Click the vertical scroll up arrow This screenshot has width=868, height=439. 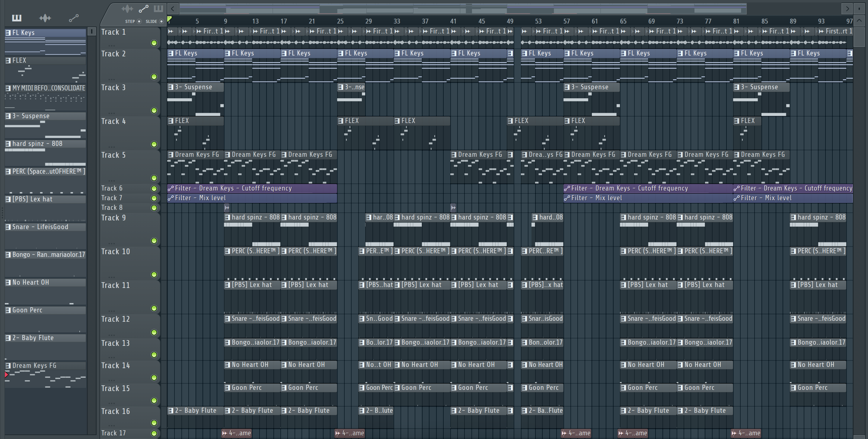click(859, 21)
